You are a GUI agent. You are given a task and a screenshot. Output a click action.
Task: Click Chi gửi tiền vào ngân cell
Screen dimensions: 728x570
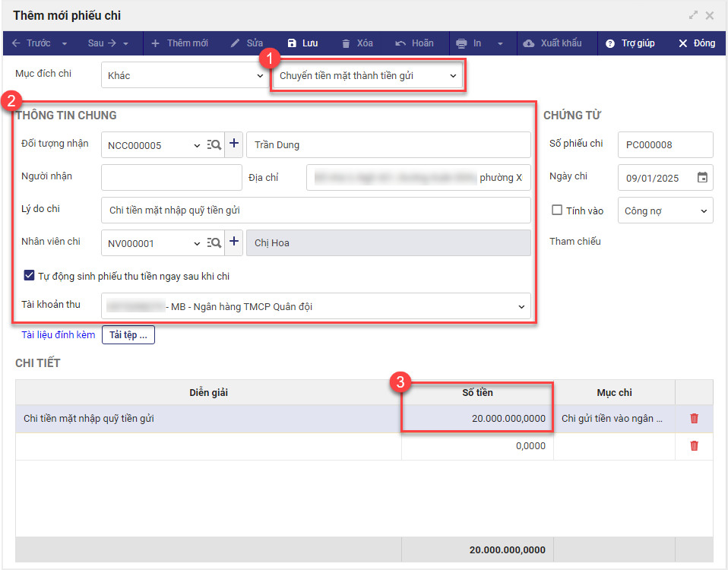[x=614, y=418]
